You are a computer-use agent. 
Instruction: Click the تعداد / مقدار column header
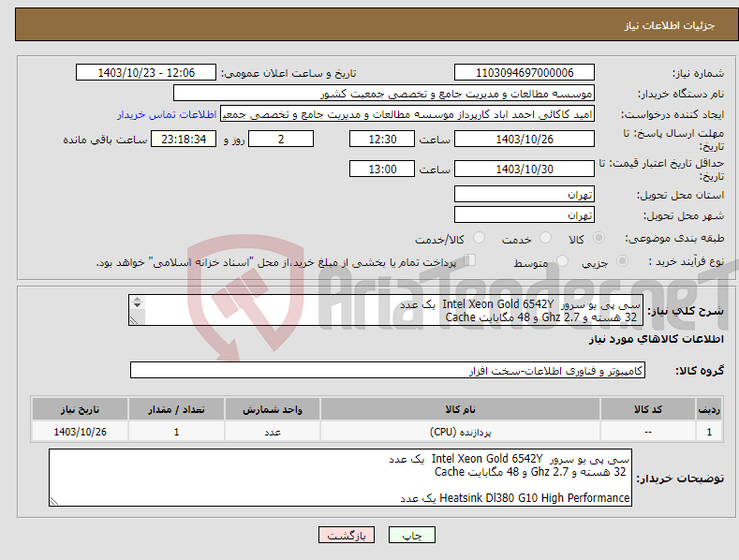pos(176,409)
